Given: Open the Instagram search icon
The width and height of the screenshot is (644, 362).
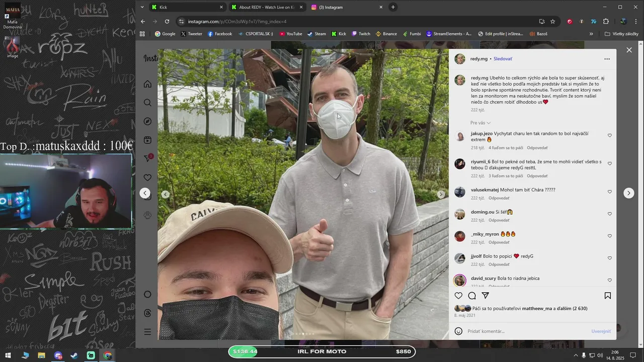Looking at the screenshot, I should [147, 103].
